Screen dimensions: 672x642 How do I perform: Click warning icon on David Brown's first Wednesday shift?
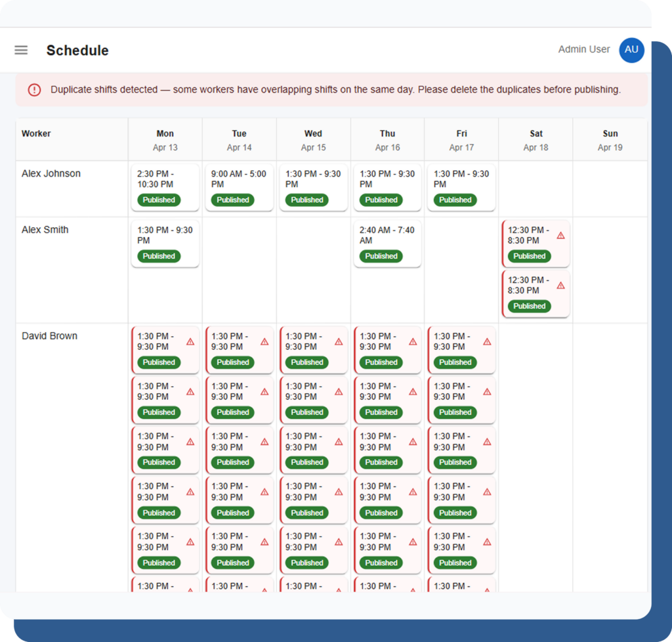[x=339, y=342]
